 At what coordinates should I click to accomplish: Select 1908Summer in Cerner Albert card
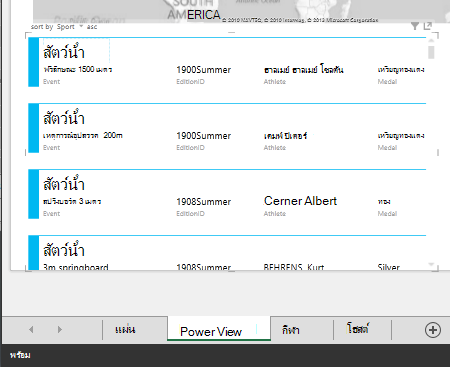(x=204, y=202)
